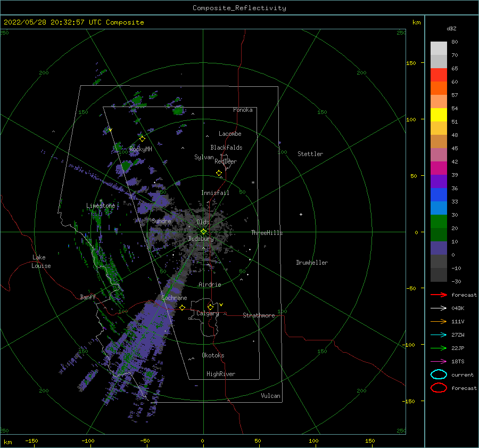Click the Innisfail town label

coord(215,193)
